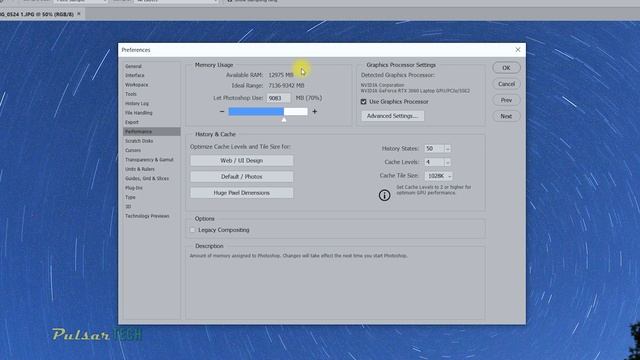Open Transparency & Gamut preferences
The width and height of the screenshot is (640, 360).
pos(149,160)
